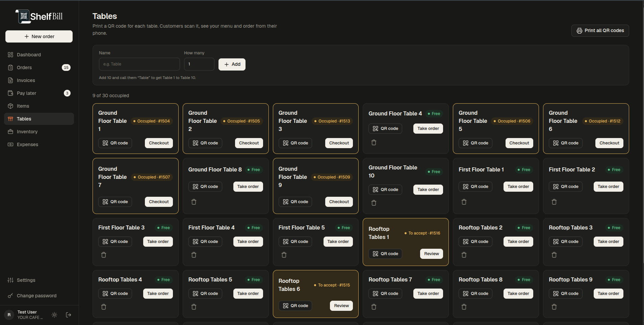The height and width of the screenshot is (325, 644).
Task: Open Inventory from sidebar
Action: click(x=39, y=132)
